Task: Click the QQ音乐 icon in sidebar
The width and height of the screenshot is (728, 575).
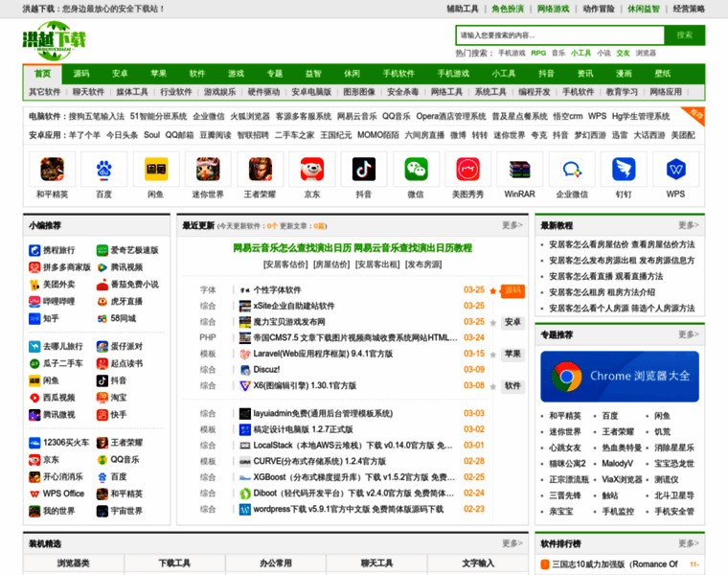Action: [x=102, y=460]
